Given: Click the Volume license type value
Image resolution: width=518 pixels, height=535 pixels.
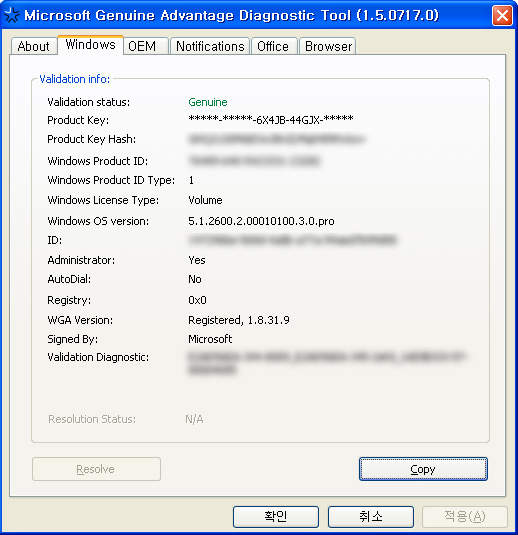Looking at the screenshot, I should [x=205, y=200].
